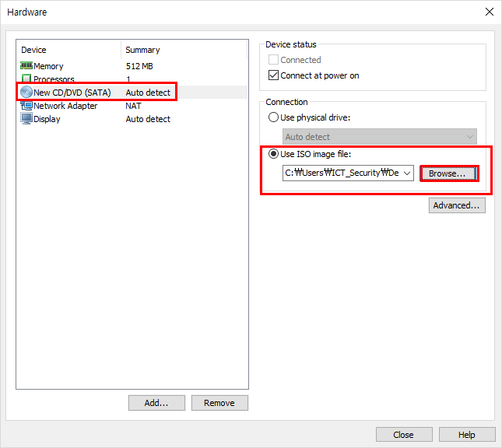The height and width of the screenshot is (448, 502).
Task: Select the Memory device row label
Action: click(x=48, y=66)
